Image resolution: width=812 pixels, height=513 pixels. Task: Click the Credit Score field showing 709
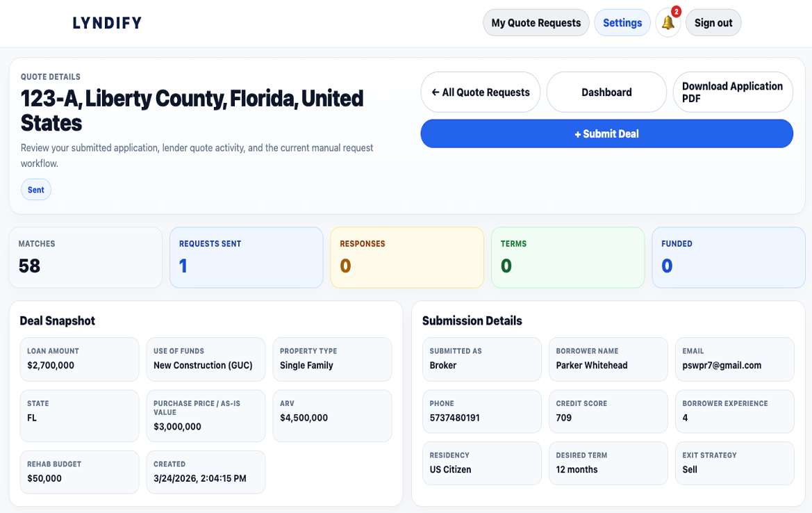coord(608,412)
